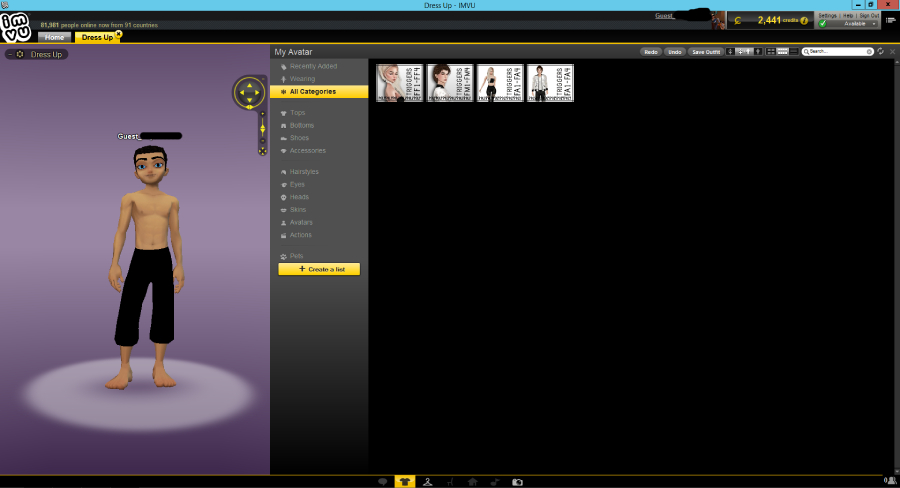
Task: Select All Categories
Action: tap(319, 91)
